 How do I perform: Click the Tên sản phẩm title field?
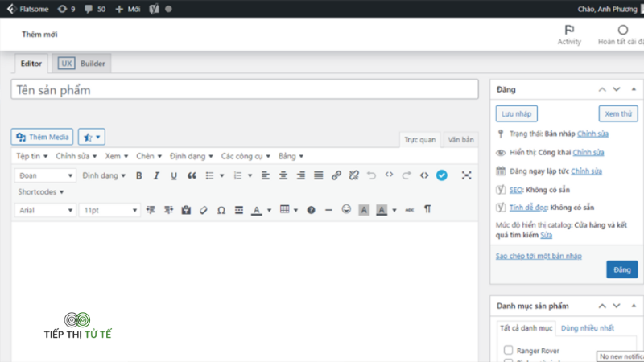pos(245,89)
